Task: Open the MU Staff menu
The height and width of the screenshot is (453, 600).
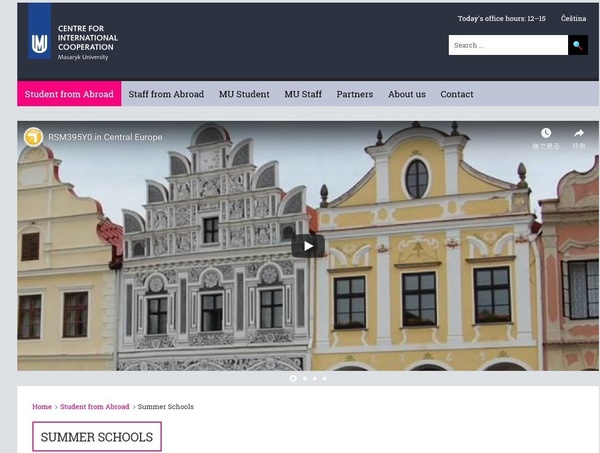Action: click(x=303, y=94)
